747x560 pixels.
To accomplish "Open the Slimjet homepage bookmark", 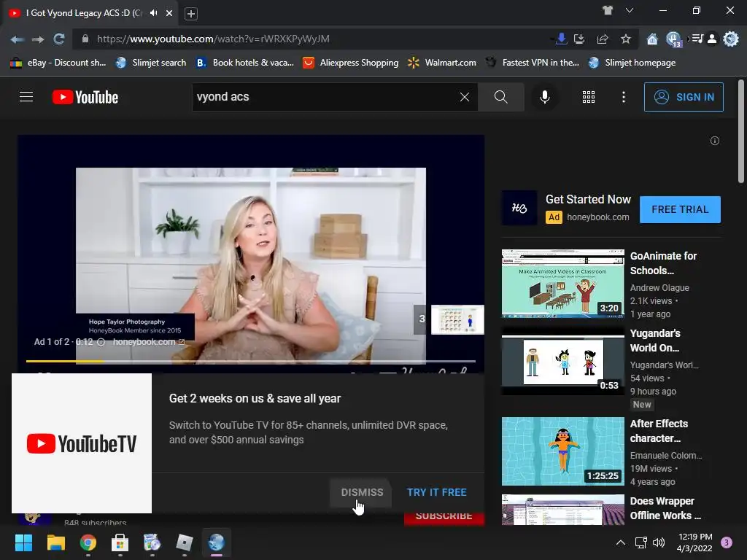I will (632, 63).
